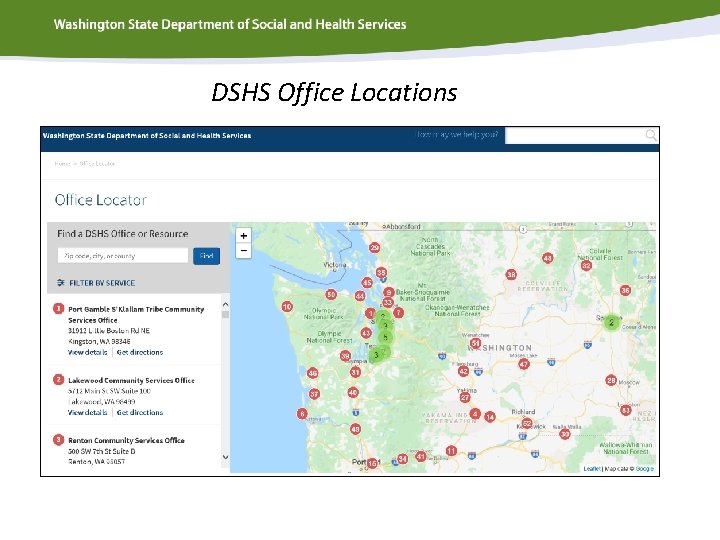Select map marker 34
Image resolution: width=720 pixels, height=540 pixels.
402,459
